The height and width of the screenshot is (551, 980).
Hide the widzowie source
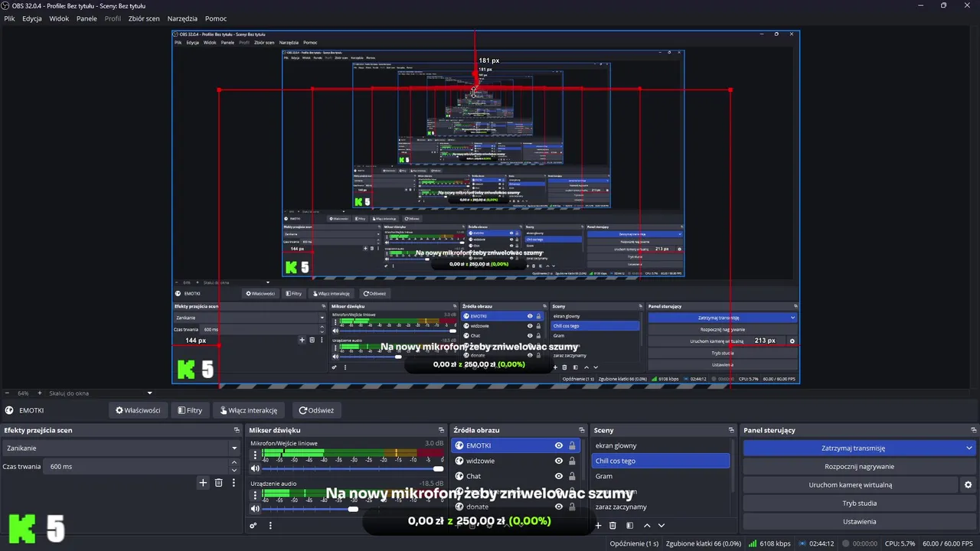pos(559,461)
